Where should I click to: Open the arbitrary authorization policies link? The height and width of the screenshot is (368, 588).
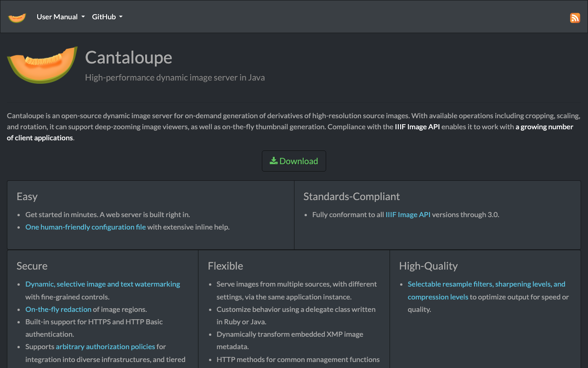click(x=105, y=346)
